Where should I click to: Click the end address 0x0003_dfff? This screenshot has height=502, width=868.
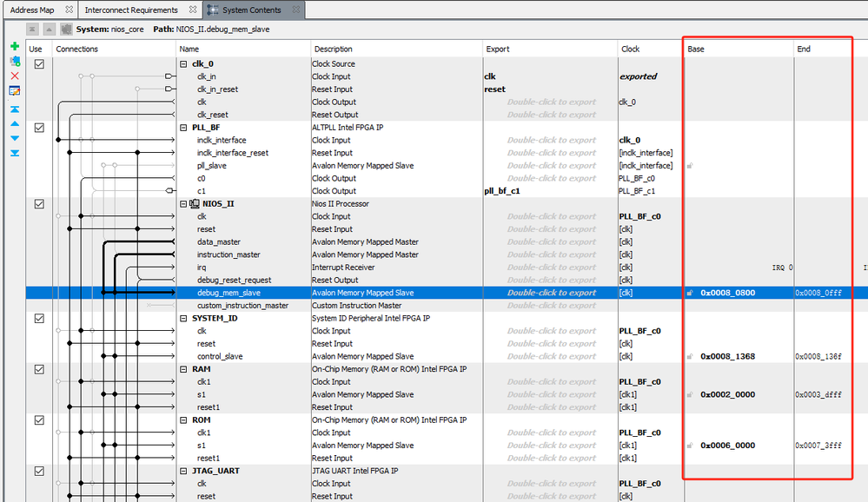818,394
